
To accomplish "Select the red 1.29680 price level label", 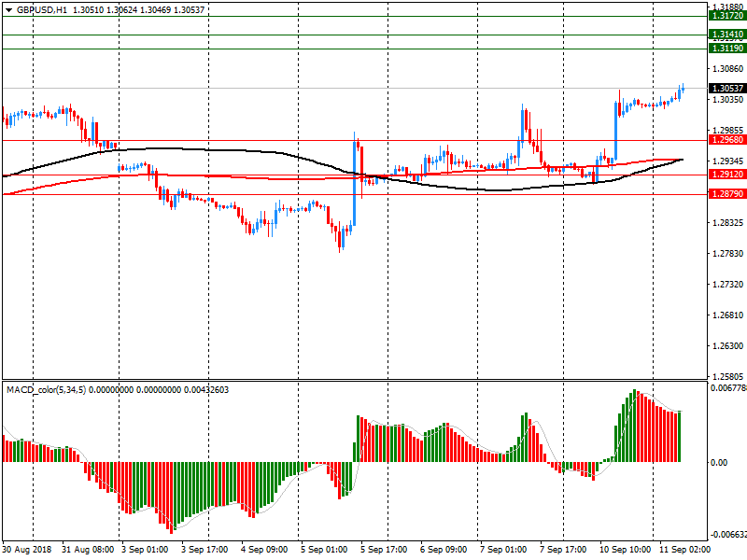I will (726, 140).
